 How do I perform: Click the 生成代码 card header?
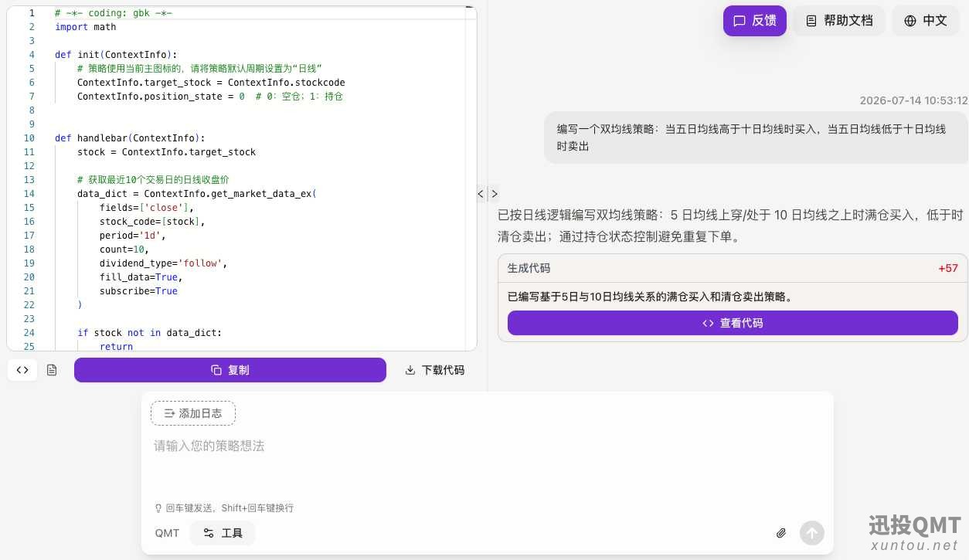click(733, 268)
